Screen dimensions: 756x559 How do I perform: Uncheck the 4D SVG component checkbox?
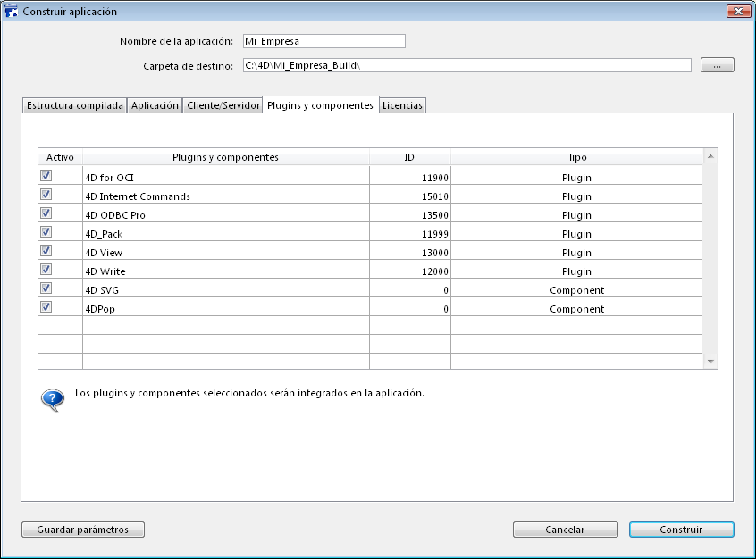(x=46, y=288)
